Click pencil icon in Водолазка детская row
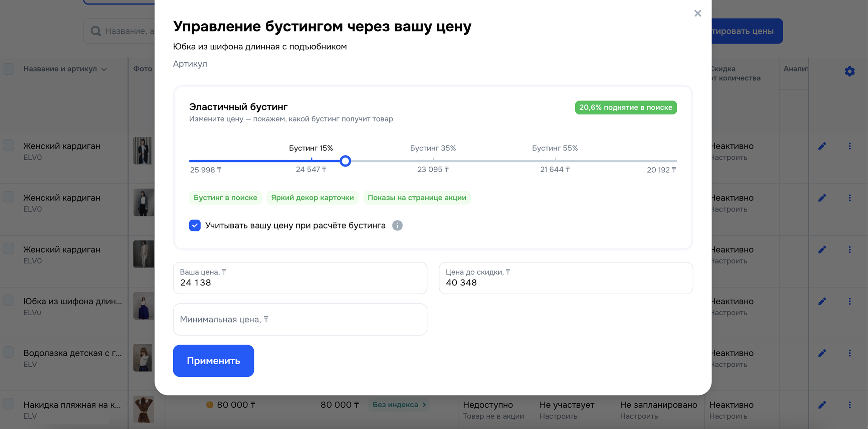Image resolution: width=868 pixels, height=429 pixels. pos(822,353)
